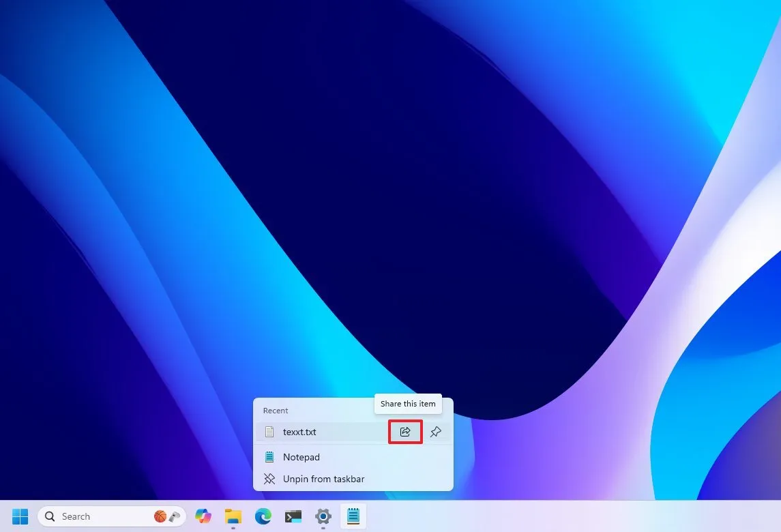
Task: Click the Notepad icon in the jump list
Action: pyautogui.click(x=269, y=457)
